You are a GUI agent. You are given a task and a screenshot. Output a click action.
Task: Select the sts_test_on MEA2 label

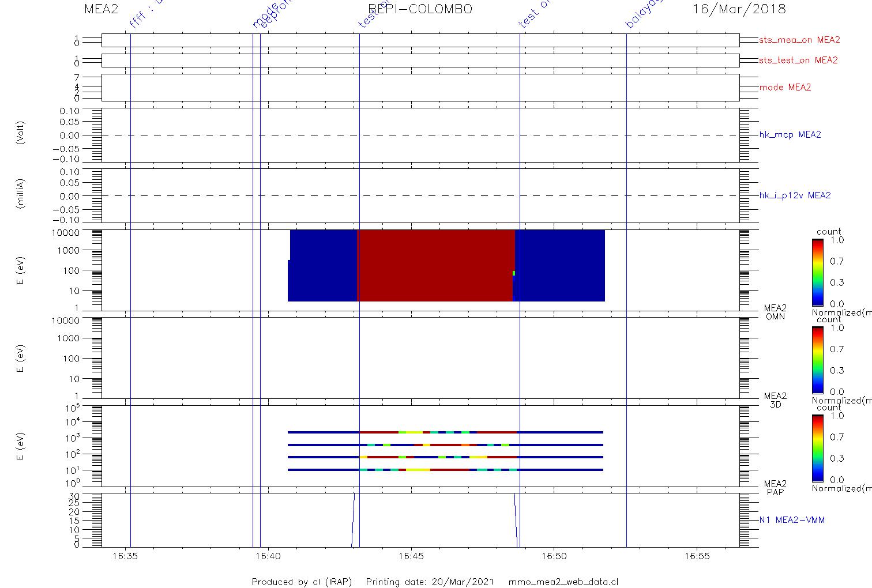(798, 61)
